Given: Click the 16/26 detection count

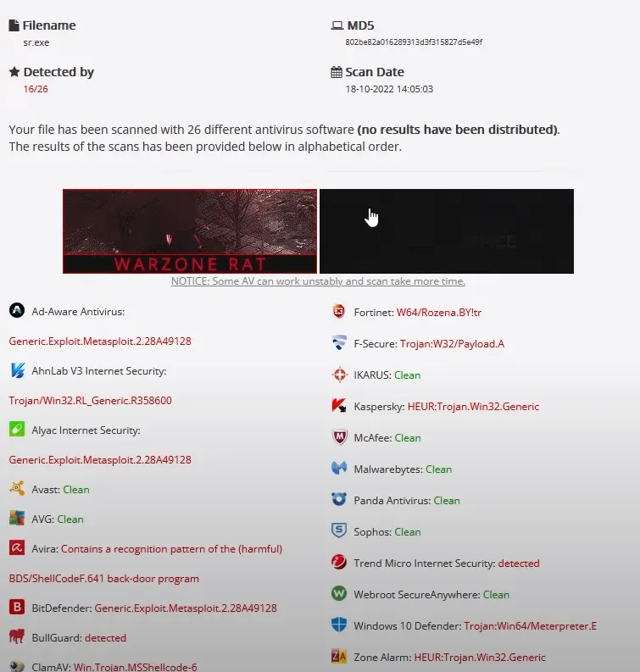Looking at the screenshot, I should point(36,89).
